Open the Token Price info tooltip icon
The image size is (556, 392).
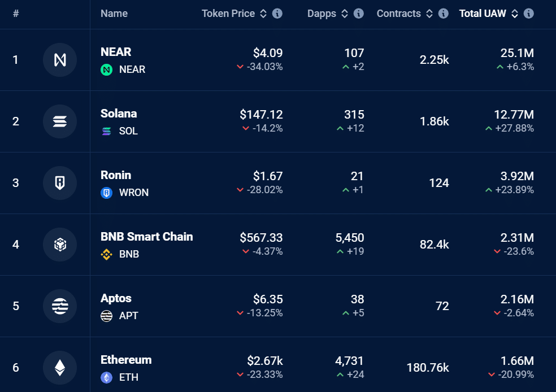coord(277,14)
